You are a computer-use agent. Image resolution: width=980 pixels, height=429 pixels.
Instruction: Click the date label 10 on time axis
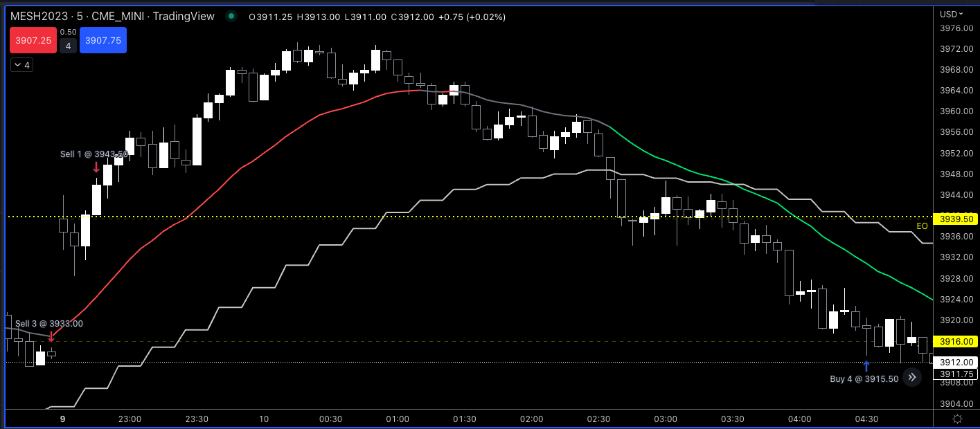click(x=264, y=419)
